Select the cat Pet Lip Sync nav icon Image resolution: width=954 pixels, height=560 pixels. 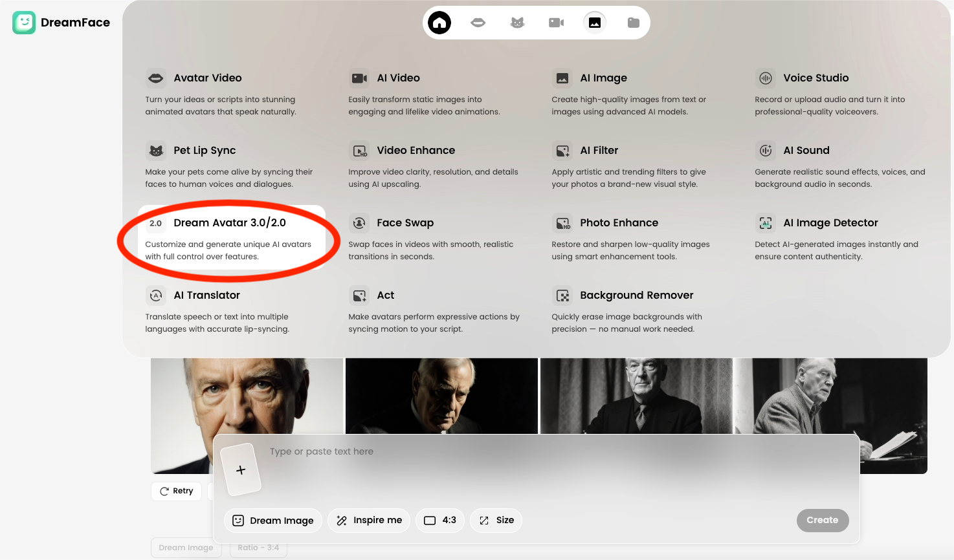(x=517, y=23)
